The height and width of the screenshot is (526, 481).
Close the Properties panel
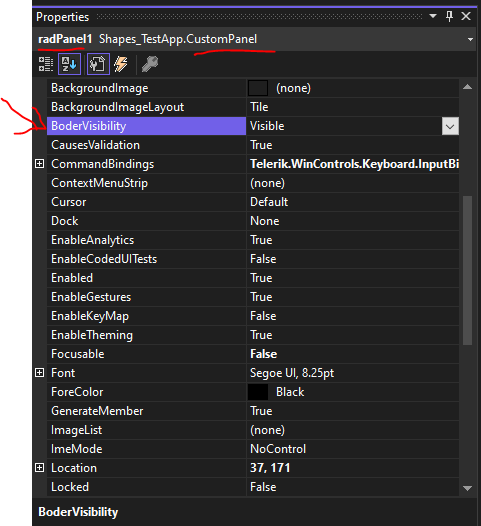466,16
